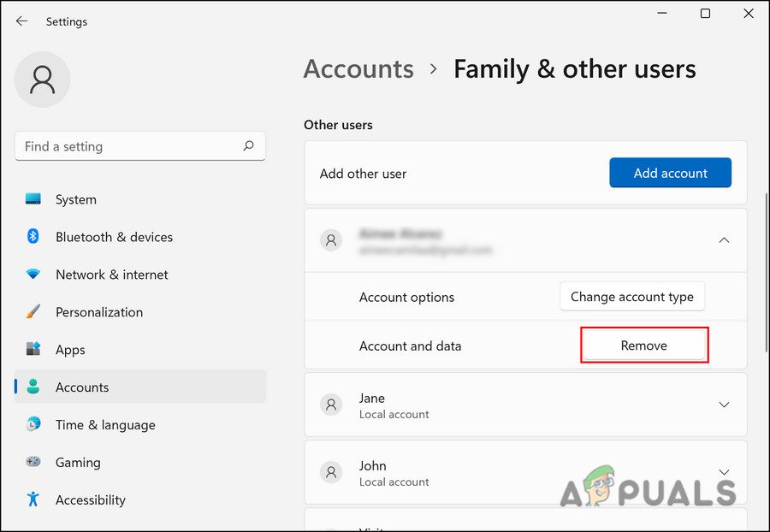Click the Gaming controller icon

click(x=33, y=463)
